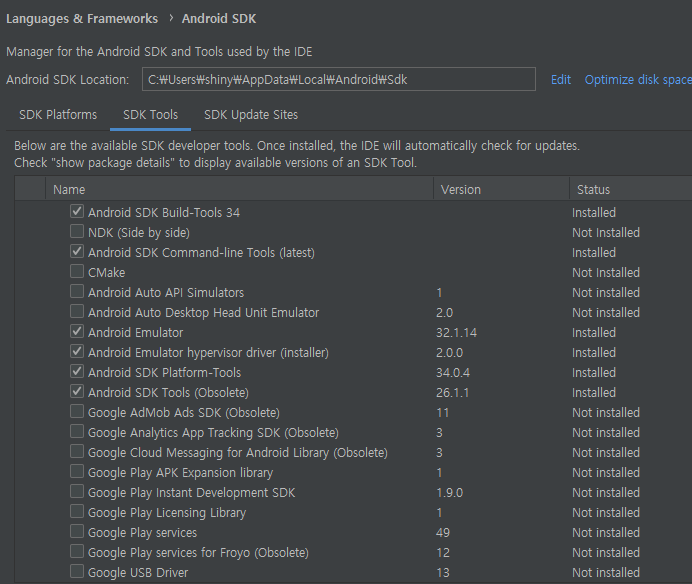
Task: Select the SDK Tools tab
Action: click(x=150, y=115)
